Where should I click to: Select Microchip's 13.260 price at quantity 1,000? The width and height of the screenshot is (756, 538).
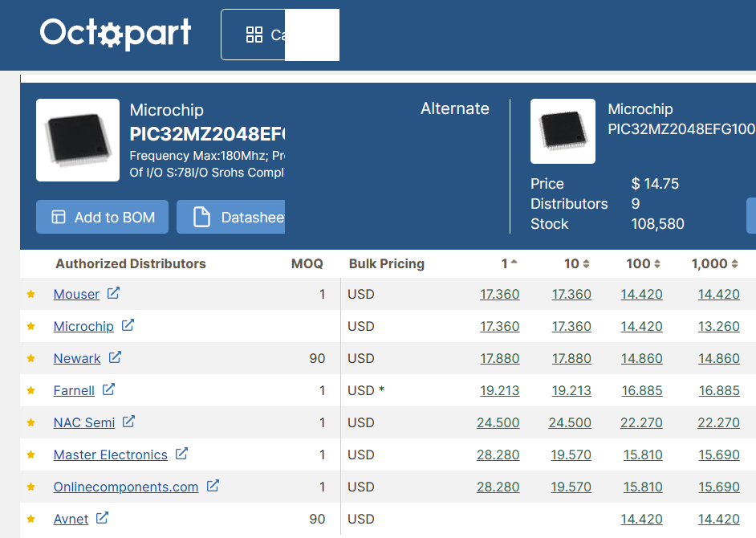point(719,327)
